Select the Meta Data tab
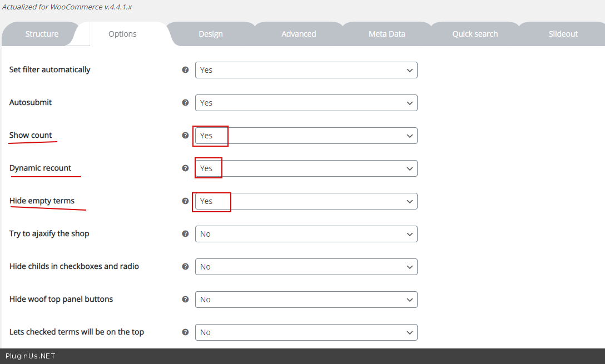Screen dimensions: 605x364 pos(387,34)
